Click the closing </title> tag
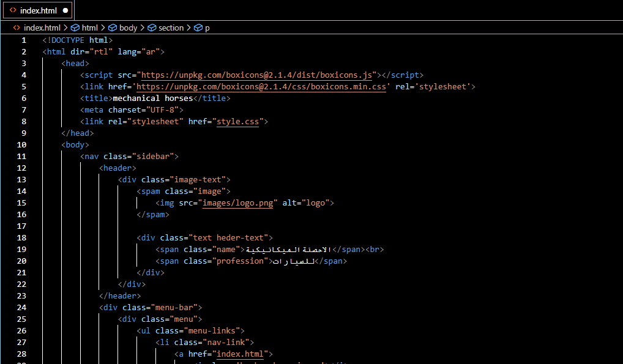Image resolution: width=623 pixels, height=364 pixels. click(212, 98)
